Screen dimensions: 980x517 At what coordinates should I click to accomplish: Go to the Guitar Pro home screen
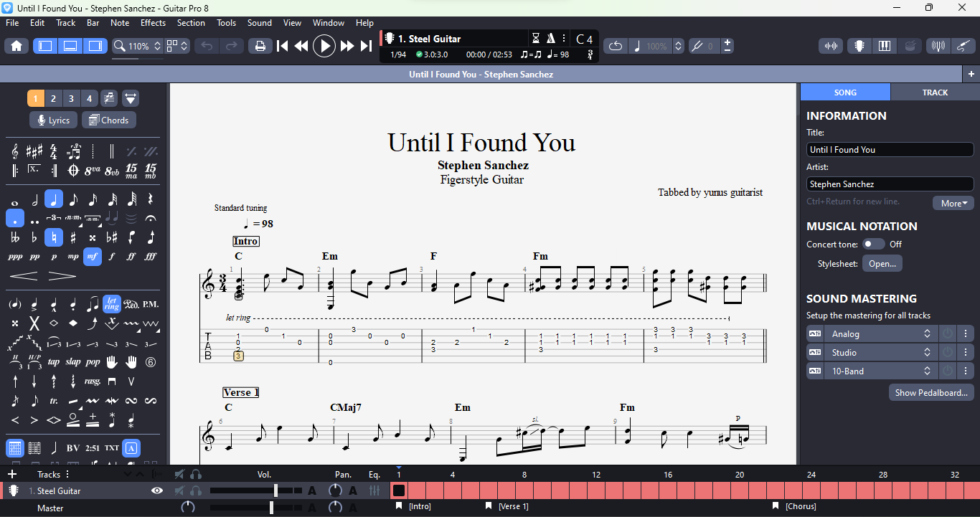point(17,46)
